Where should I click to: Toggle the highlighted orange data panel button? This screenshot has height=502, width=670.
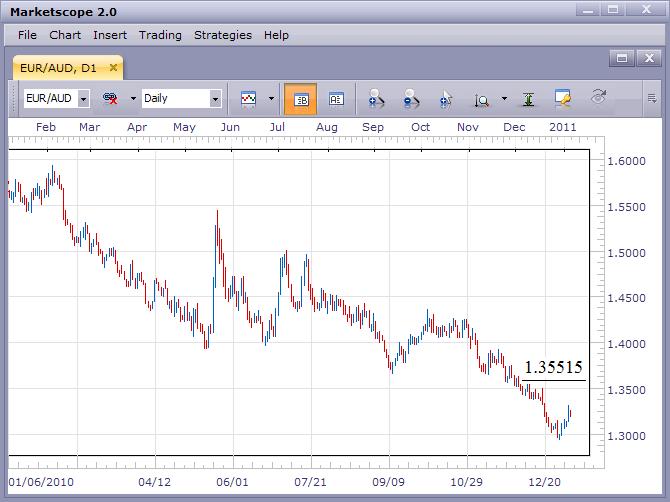(300, 99)
